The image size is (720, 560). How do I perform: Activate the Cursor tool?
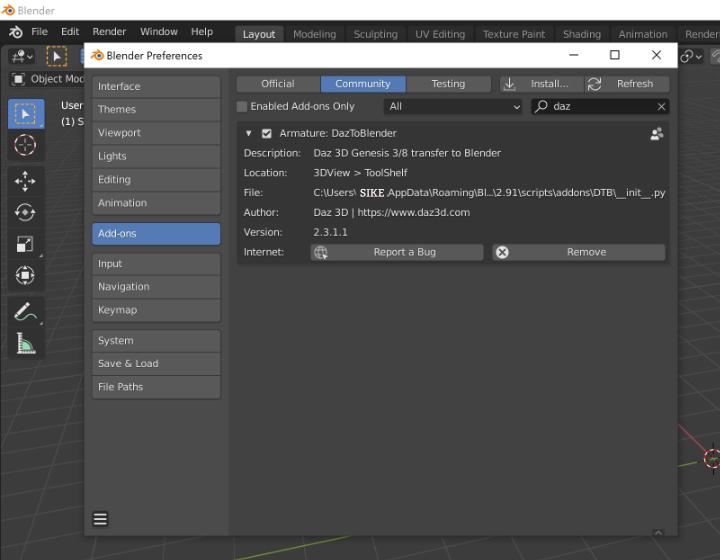pyautogui.click(x=25, y=145)
